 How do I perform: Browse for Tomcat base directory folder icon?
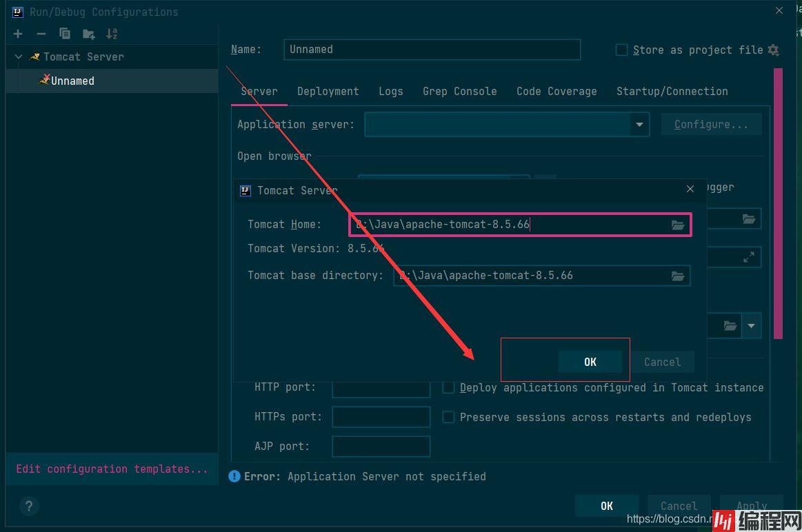678,276
